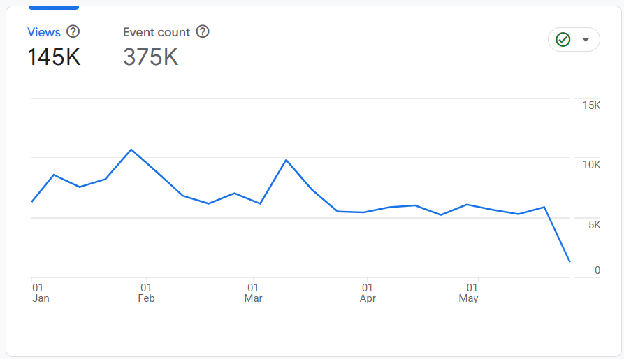
Task: Click the Event count help icon
Action: (x=203, y=31)
